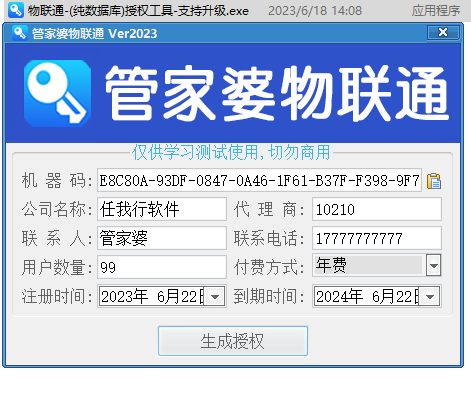Click the 代理商 field showing 10210
The height and width of the screenshot is (406, 471).
pyautogui.click(x=377, y=209)
